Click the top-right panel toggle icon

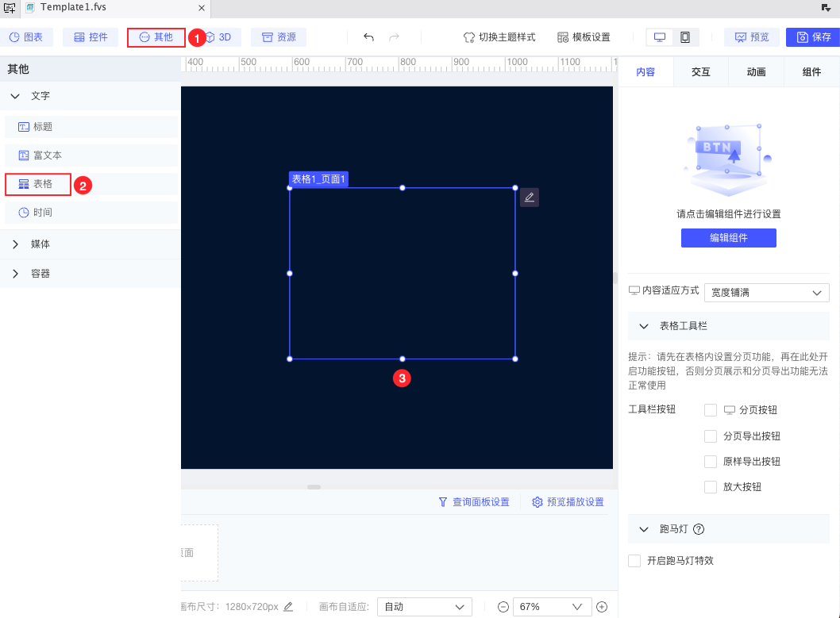tap(826, 7)
